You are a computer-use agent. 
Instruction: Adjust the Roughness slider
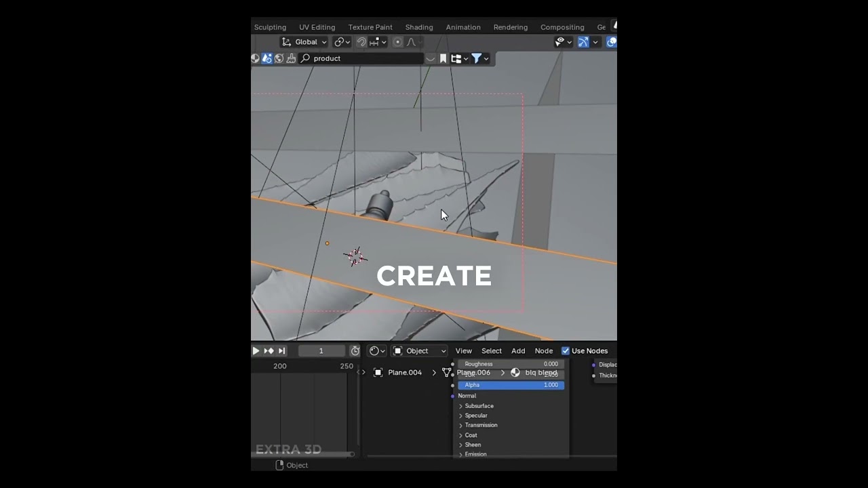(511, 364)
